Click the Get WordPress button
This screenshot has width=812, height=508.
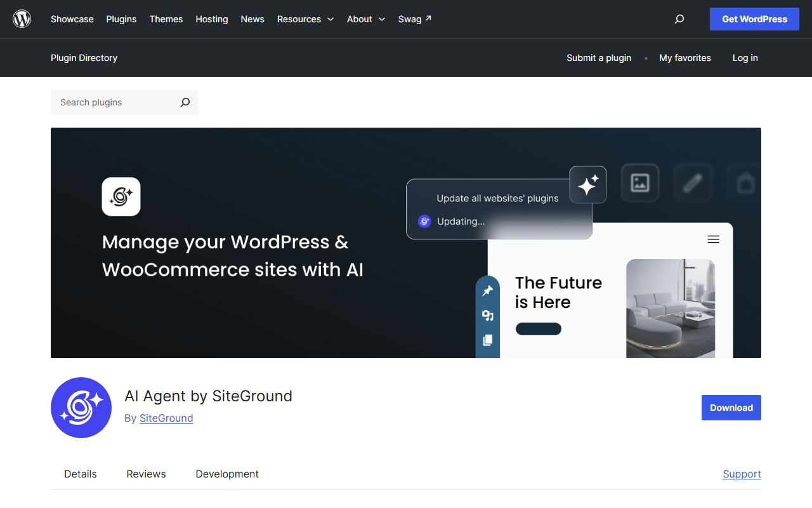(x=755, y=19)
